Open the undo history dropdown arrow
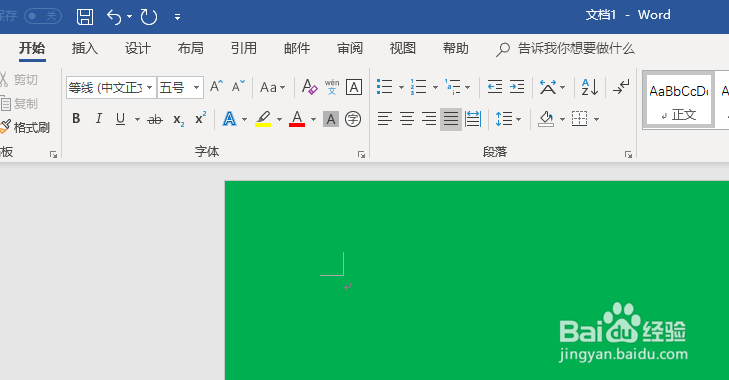 (x=129, y=17)
